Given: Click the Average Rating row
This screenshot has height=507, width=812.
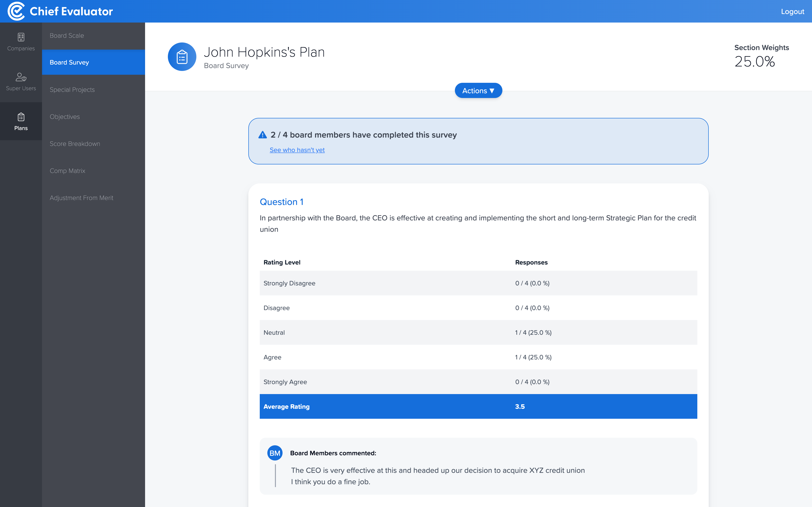Looking at the screenshot, I should [x=478, y=406].
